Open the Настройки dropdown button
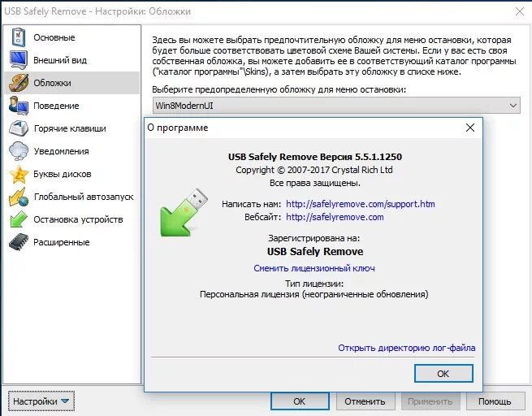Viewport: 532px width, 416px height. tap(41, 401)
